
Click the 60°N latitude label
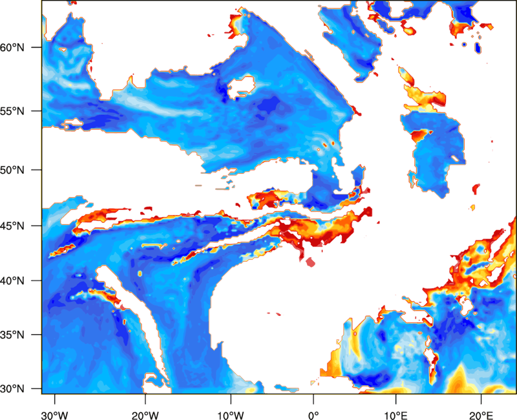click(x=12, y=47)
